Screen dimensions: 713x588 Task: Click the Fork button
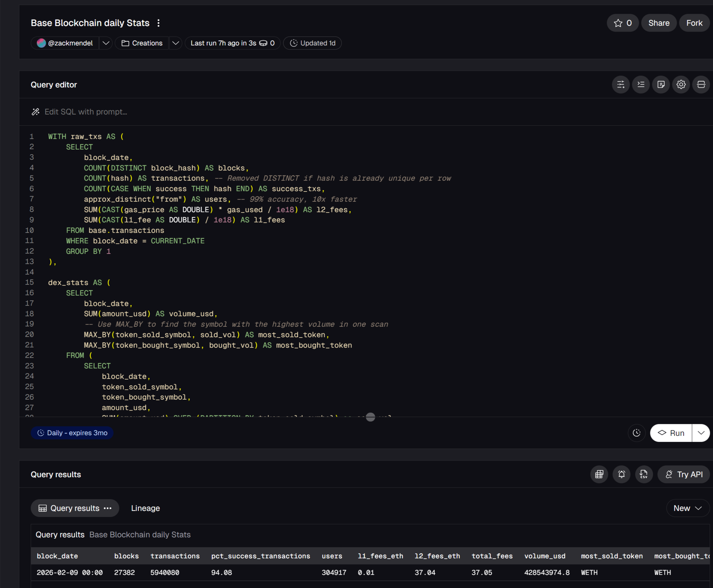[x=694, y=23]
